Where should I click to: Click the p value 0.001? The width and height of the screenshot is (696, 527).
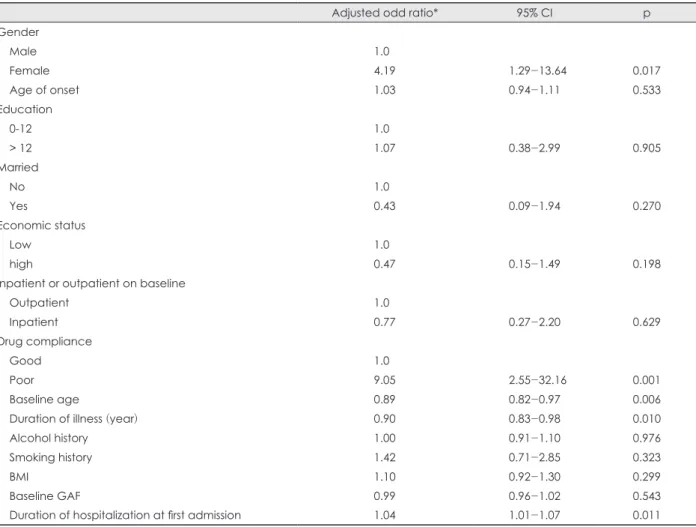(x=646, y=380)
